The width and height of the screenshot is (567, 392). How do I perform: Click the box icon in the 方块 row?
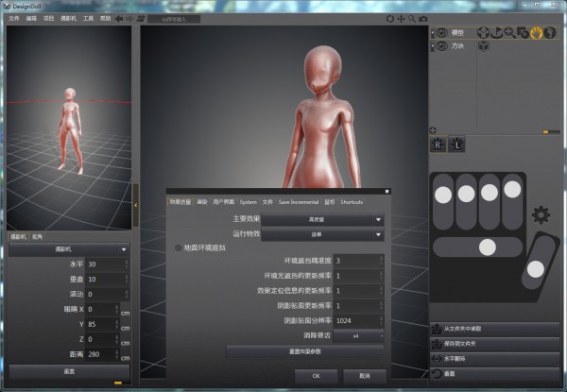click(484, 45)
